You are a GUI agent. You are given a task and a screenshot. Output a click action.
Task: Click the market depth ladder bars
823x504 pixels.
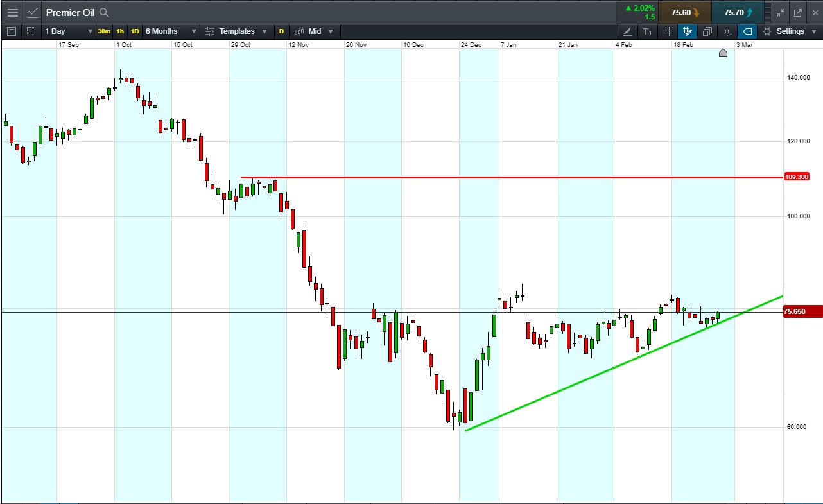768,12
